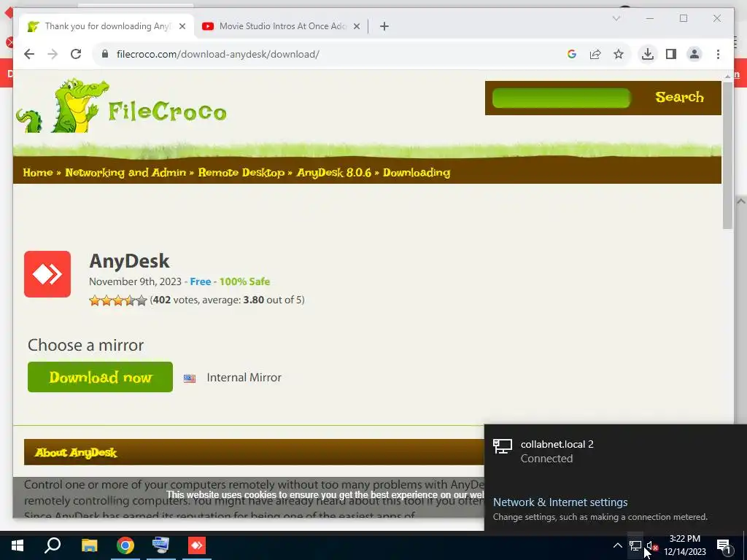Bookmark this page with the star icon
The image size is (747, 560).
tap(619, 54)
